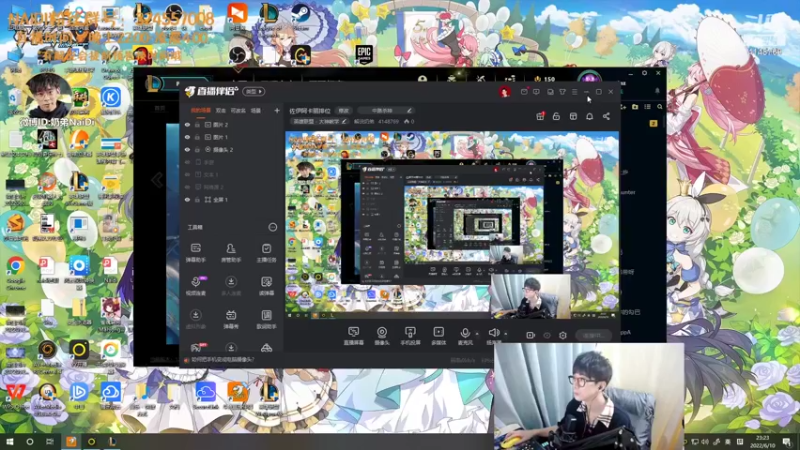Add a 摄像头 camera source
The image size is (800, 450).
[x=382, y=336]
